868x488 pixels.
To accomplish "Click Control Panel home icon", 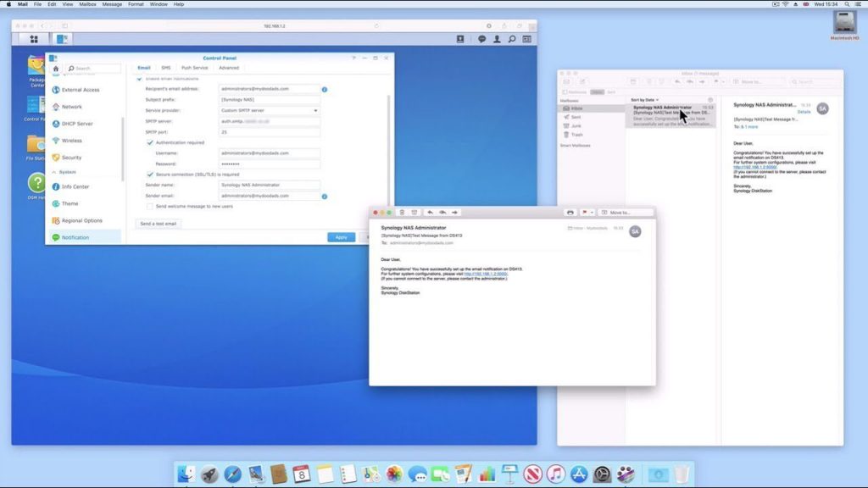I will point(55,69).
